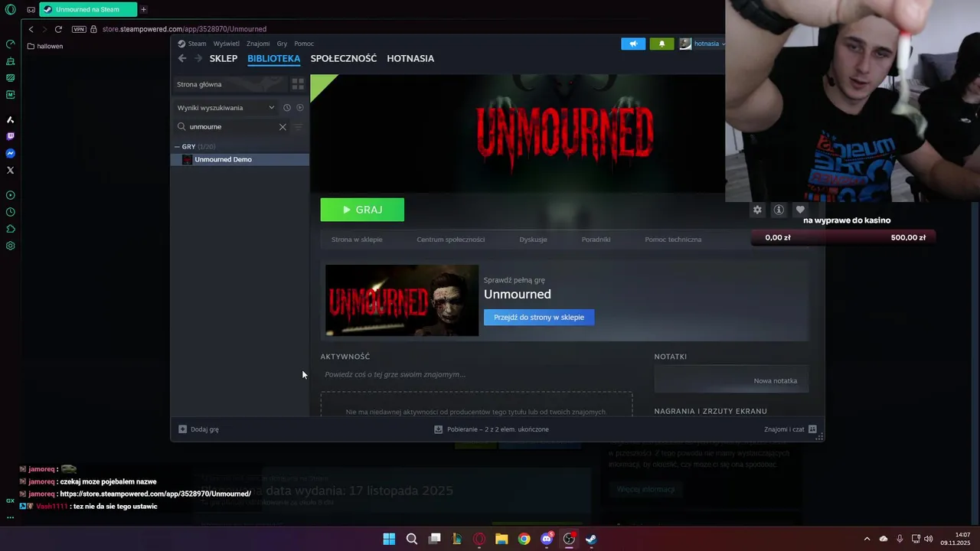This screenshot has height=551, width=980.
Task: Open the Znajomi menu
Action: tap(258, 44)
